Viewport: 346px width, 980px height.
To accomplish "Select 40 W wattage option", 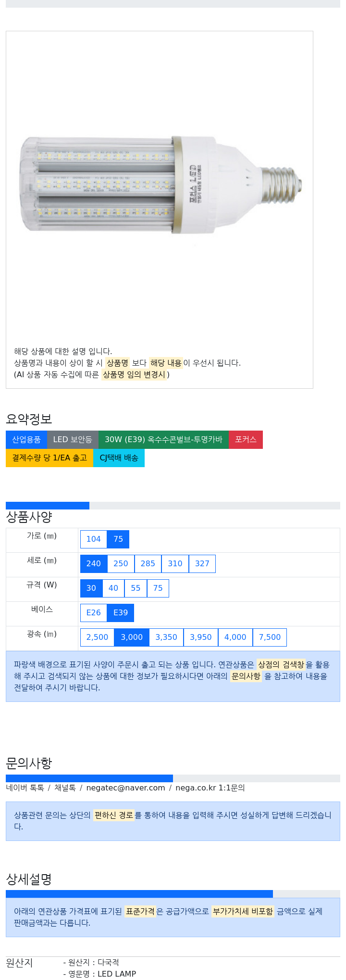I will tap(113, 588).
